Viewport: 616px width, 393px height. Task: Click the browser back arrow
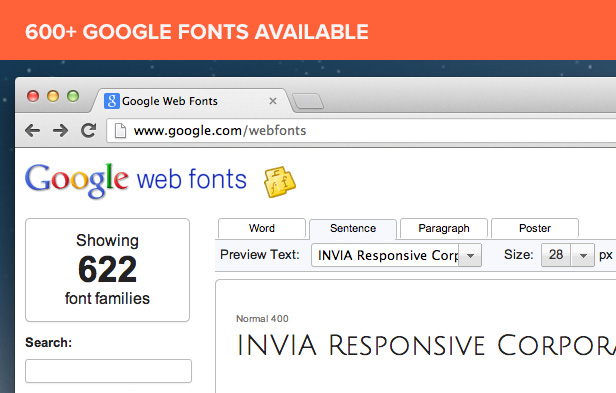(x=33, y=130)
